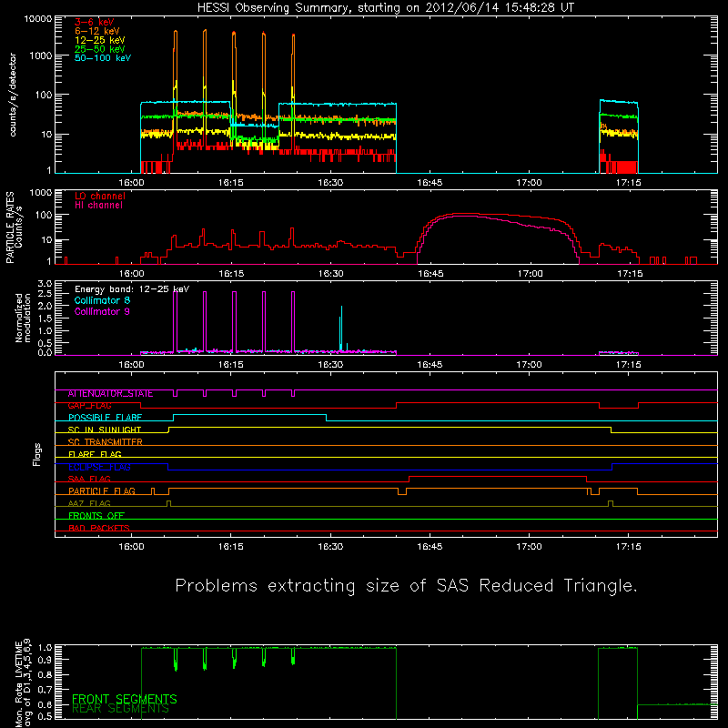The image size is (728, 728).
Task: Click the FLARE_FLAG label
Action: [95, 454]
